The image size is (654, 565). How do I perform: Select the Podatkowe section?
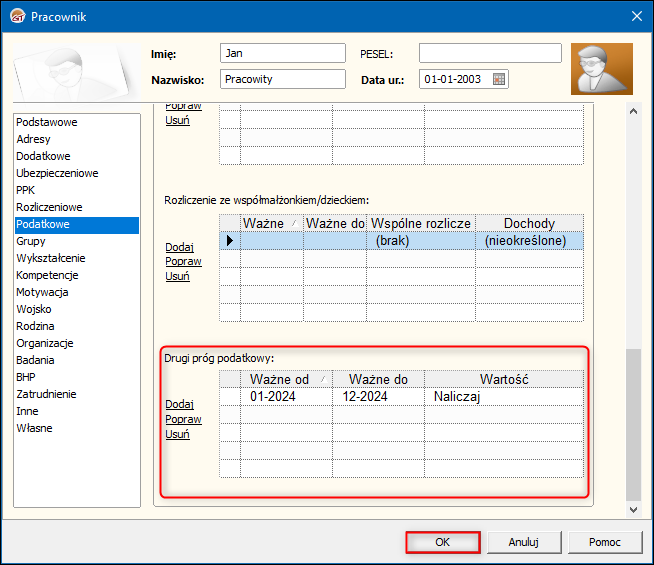77,224
